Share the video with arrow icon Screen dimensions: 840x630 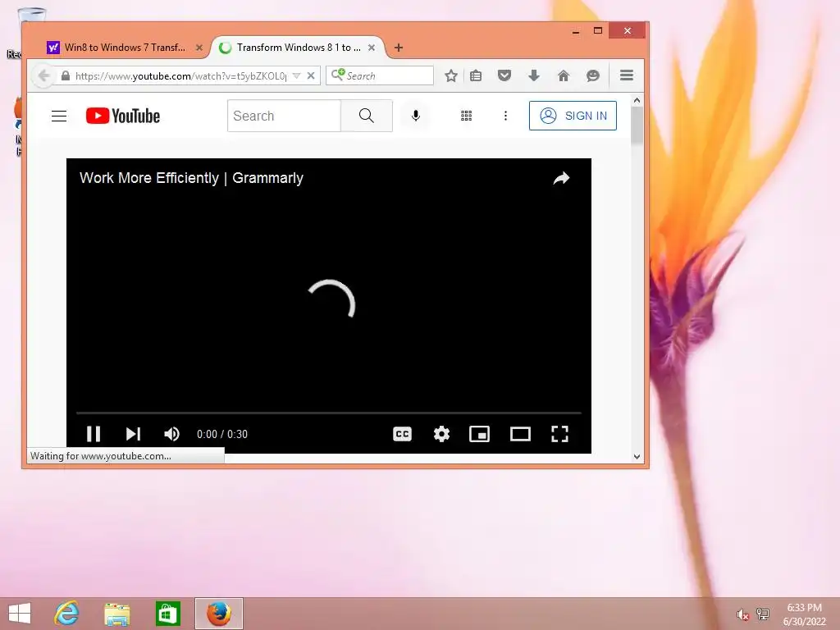pos(561,178)
